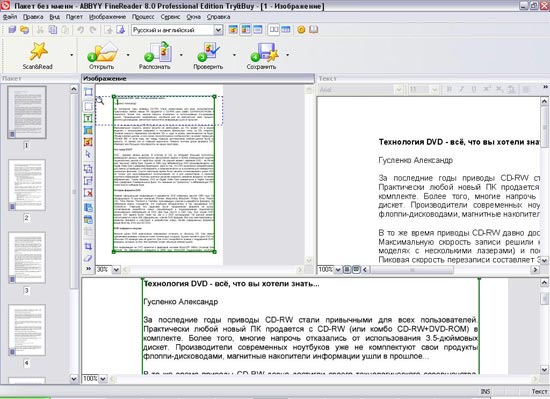Click the add block part tool
The width and height of the screenshot is (550, 399).
coord(88,169)
